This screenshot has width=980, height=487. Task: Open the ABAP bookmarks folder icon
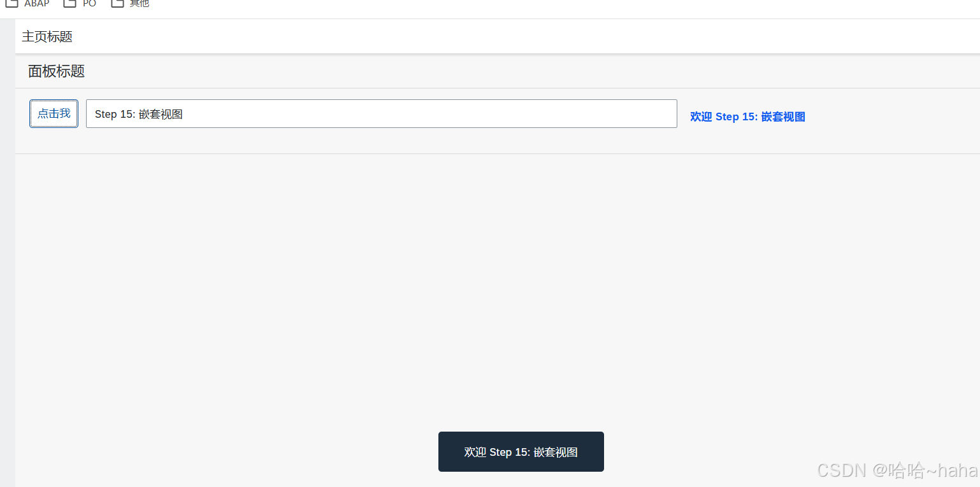point(11,4)
